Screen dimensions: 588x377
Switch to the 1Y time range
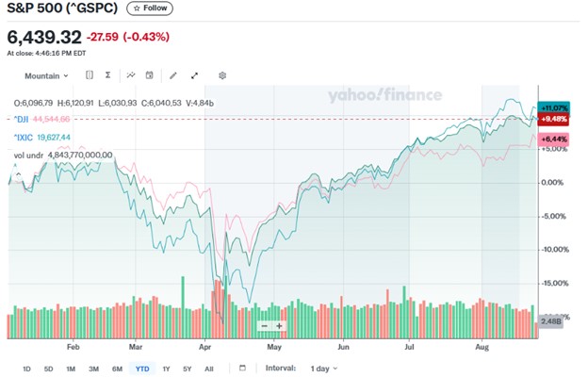pos(166,368)
